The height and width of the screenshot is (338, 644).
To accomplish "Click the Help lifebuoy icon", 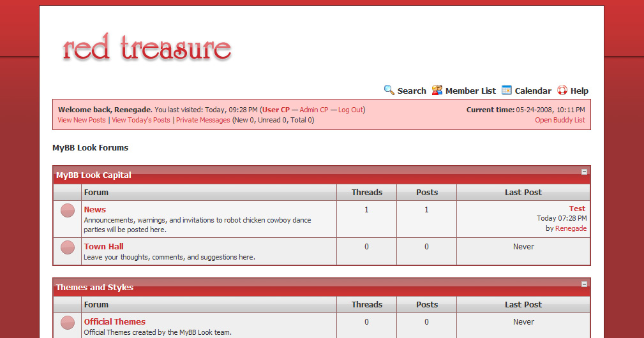I will (x=562, y=90).
